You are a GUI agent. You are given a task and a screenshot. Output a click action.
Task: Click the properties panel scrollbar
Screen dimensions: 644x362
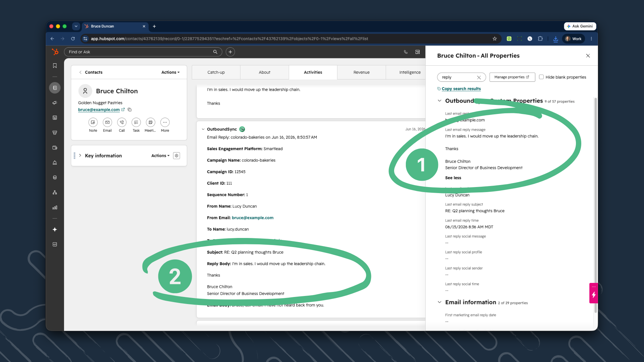coord(595,204)
